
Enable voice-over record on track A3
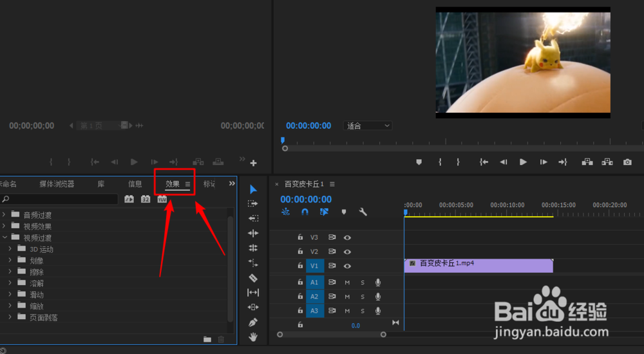(x=378, y=311)
